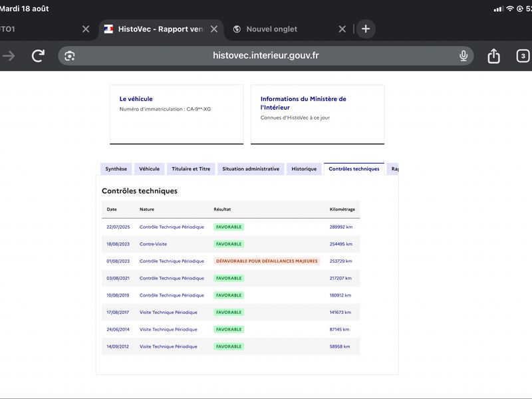Go to the Historique tab

point(304,169)
